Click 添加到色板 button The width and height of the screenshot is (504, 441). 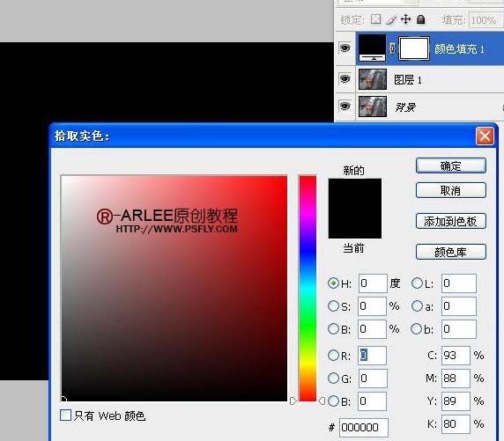[x=450, y=221]
